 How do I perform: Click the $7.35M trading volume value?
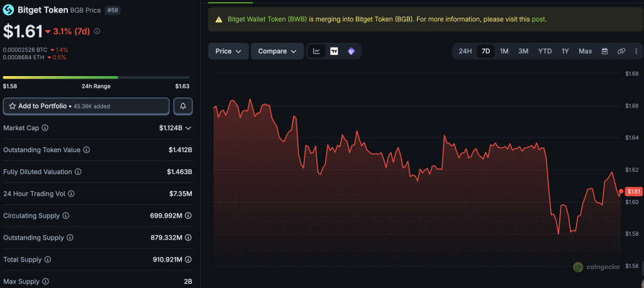[181, 194]
